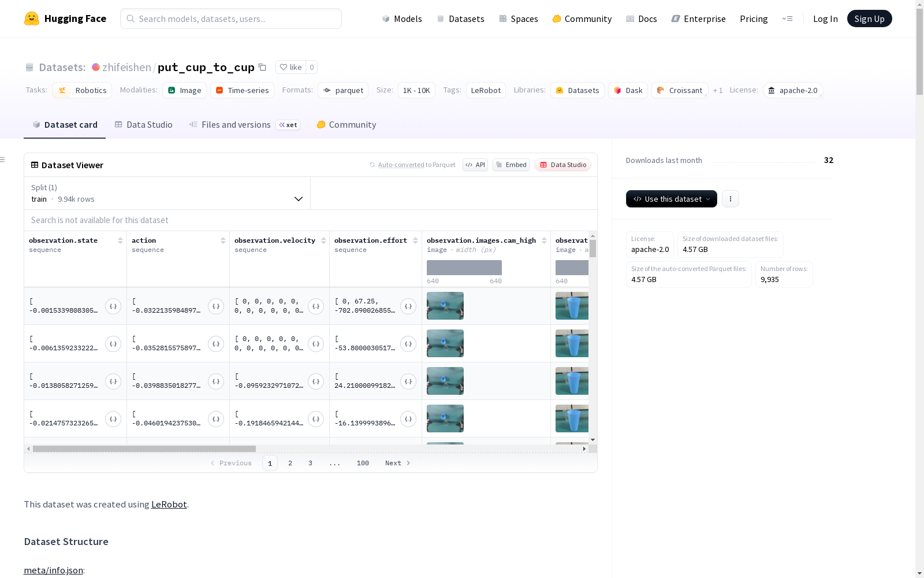Follow the LeRobot link in the description

point(169,504)
